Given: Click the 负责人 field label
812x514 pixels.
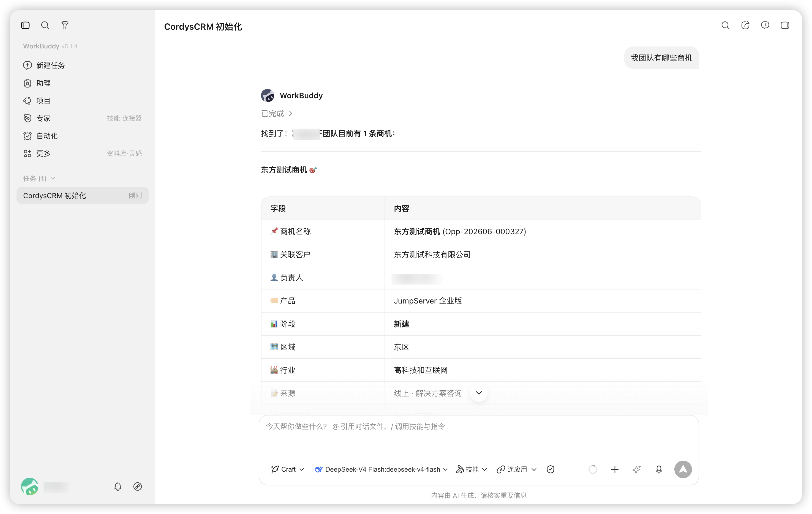Looking at the screenshot, I should 291,278.
